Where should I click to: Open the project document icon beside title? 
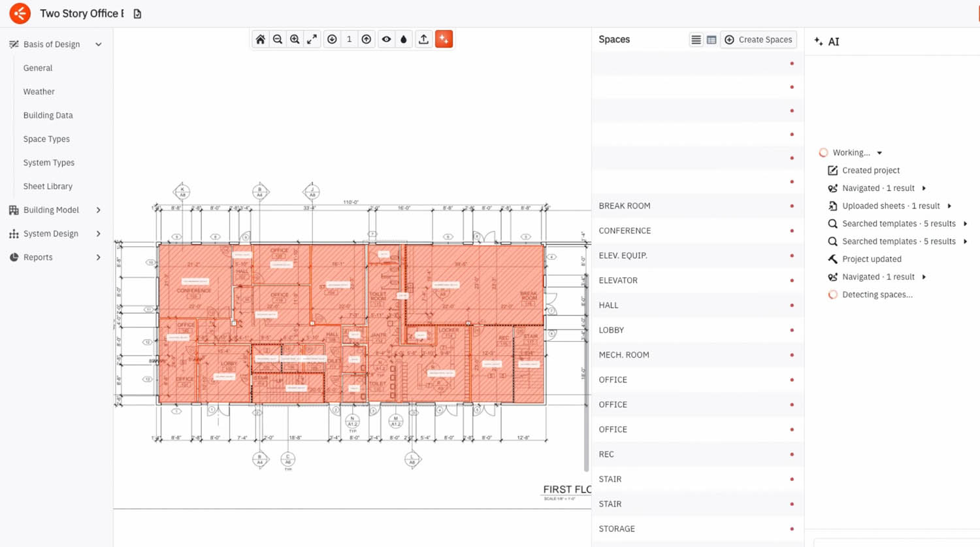(x=137, y=14)
